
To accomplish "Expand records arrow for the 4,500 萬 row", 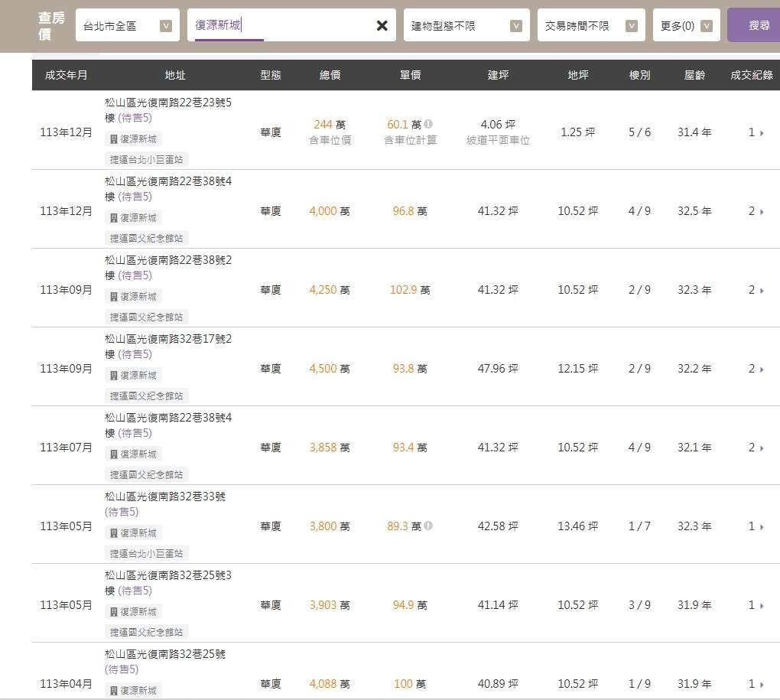I will (762, 370).
